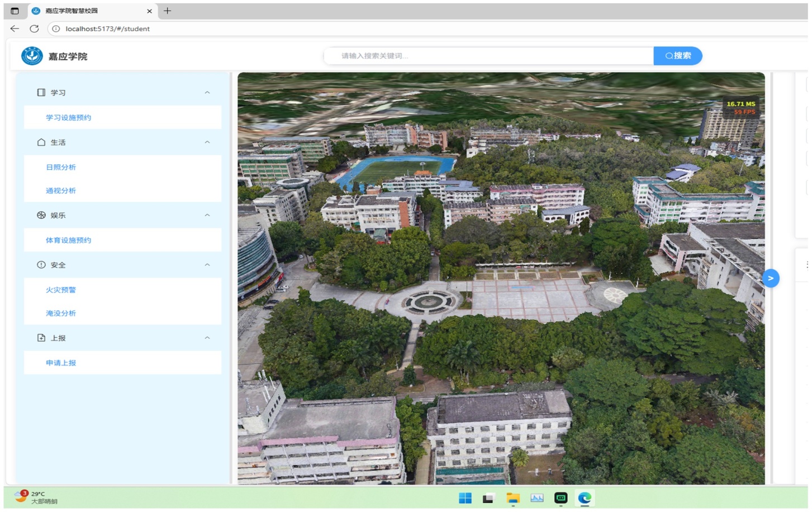Open Microsoft Edge from the taskbar

click(x=585, y=498)
